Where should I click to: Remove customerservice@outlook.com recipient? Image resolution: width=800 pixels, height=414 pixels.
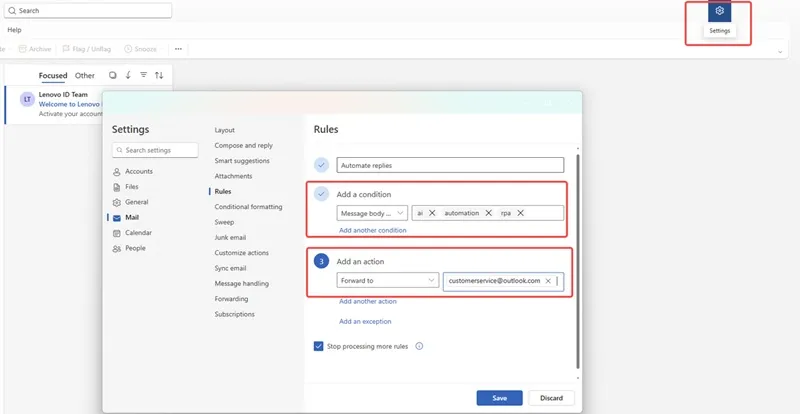click(x=548, y=281)
